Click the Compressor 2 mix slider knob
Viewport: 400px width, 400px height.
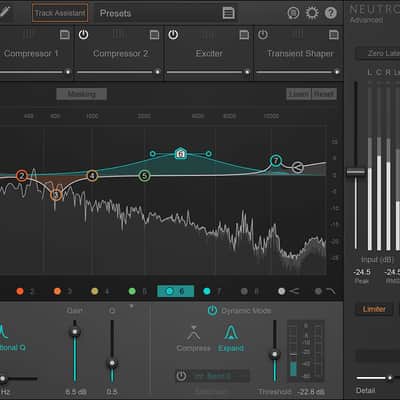pyautogui.click(x=157, y=72)
